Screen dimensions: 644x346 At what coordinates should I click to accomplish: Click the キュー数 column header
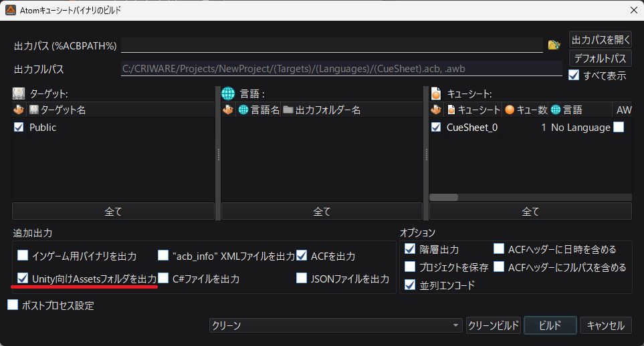click(526, 110)
